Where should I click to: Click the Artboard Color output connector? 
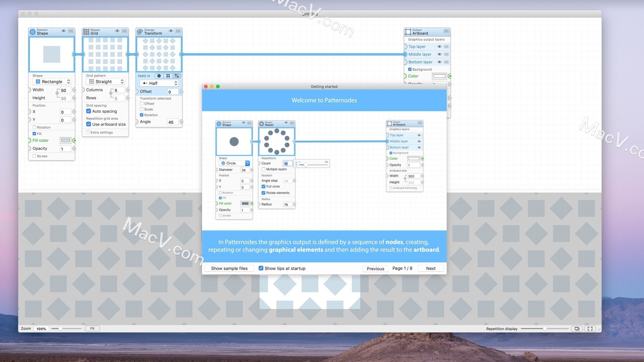coord(450,76)
